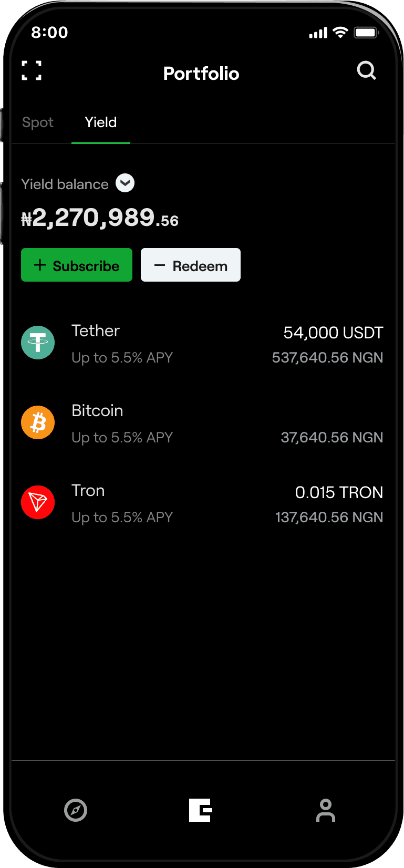
Task: Tap the scan QR code icon
Action: (x=32, y=70)
